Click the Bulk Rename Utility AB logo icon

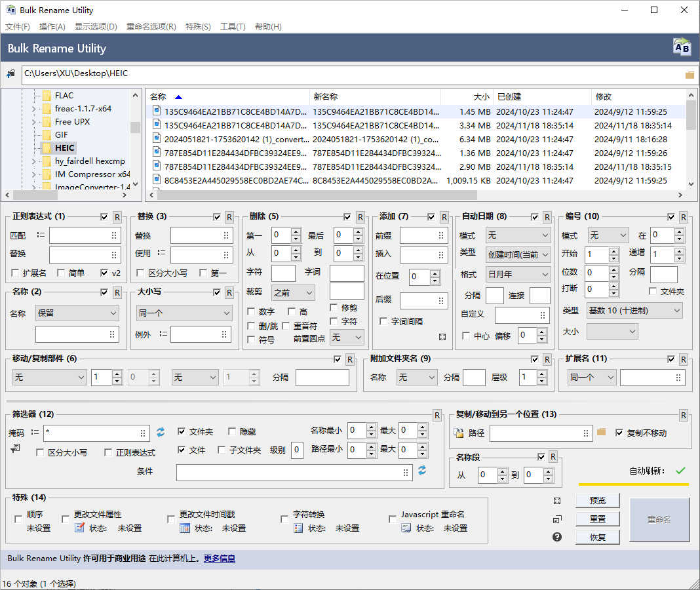click(x=682, y=47)
